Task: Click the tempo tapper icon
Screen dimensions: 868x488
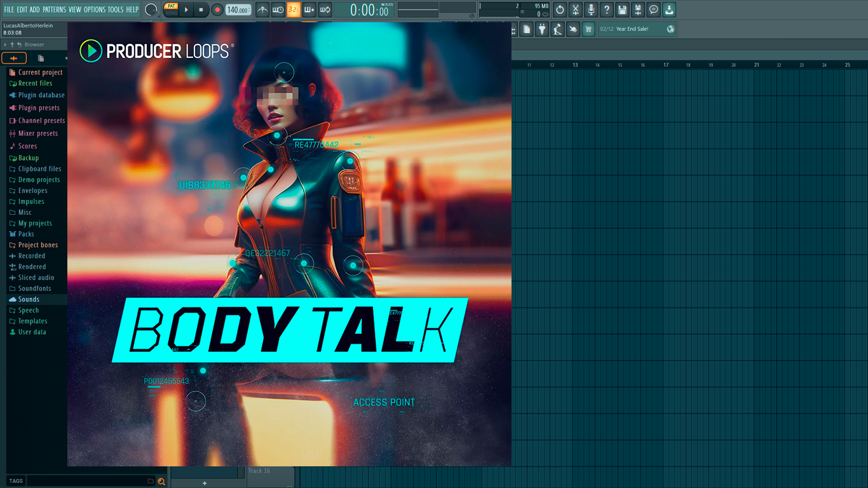Action: pyautogui.click(x=557, y=29)
